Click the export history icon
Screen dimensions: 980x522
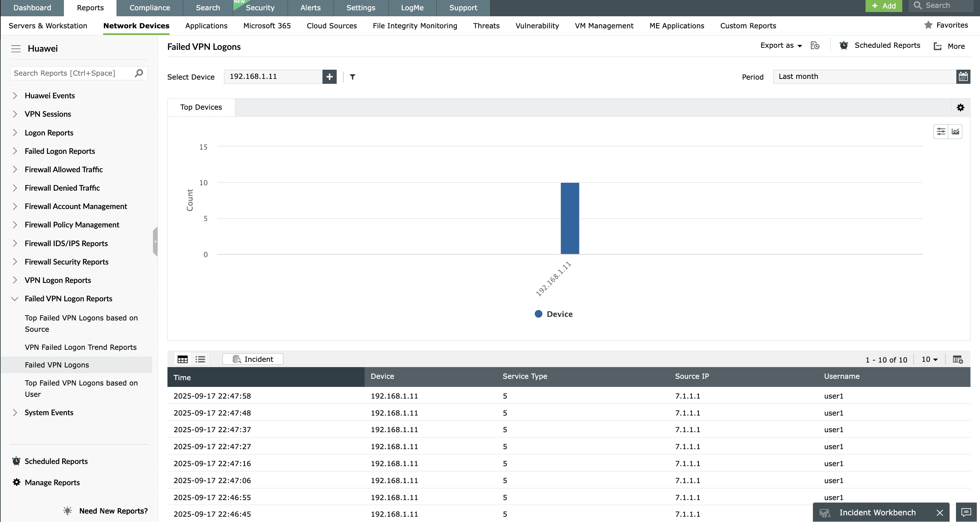tap(815, 46)
